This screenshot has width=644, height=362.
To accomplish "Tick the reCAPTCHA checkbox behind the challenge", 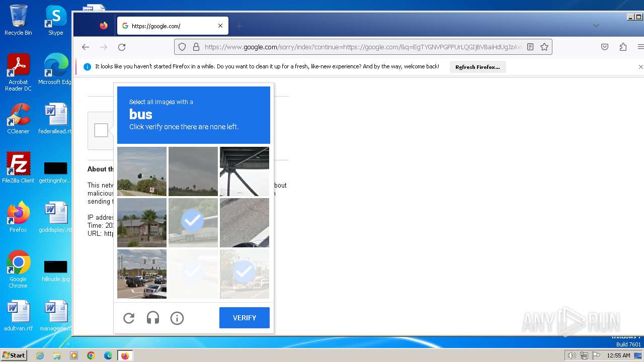I will pyautogui.click(x=101, y=130).
